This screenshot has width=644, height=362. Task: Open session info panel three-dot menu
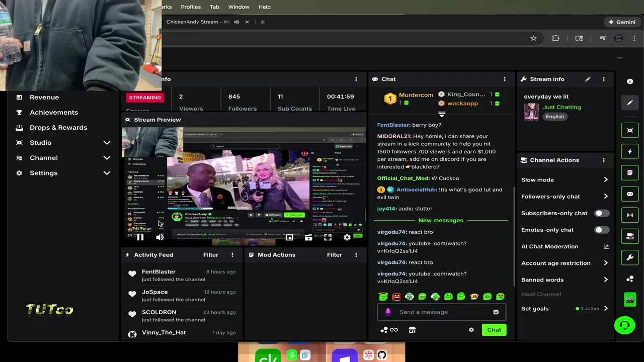point(356,79)
